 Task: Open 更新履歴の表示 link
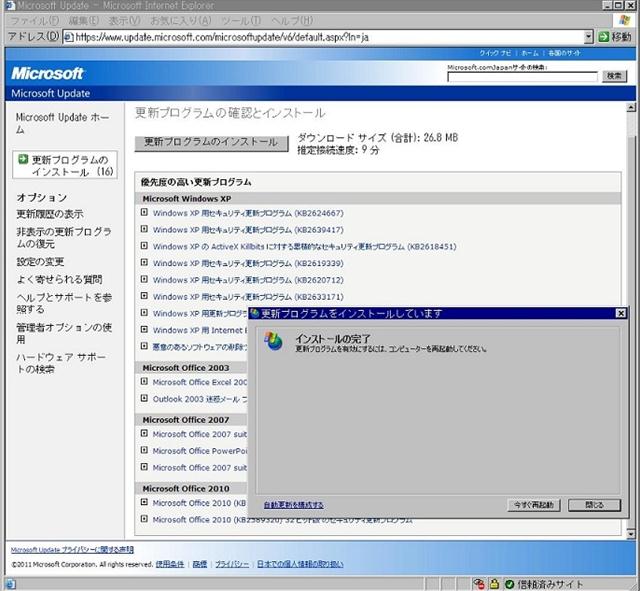(50, 214)
